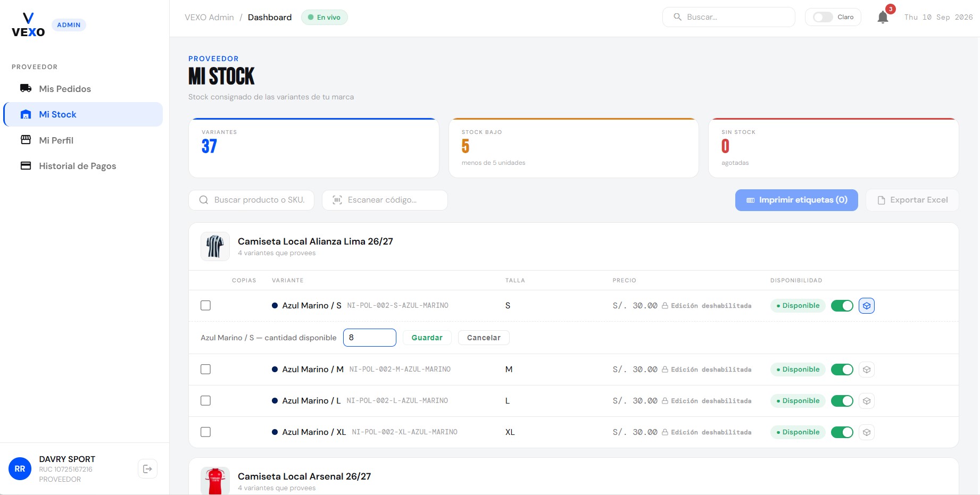Click the card icon for Historial de Pagos
This screenshot has height=495, width=980.
tap(26, 165)
